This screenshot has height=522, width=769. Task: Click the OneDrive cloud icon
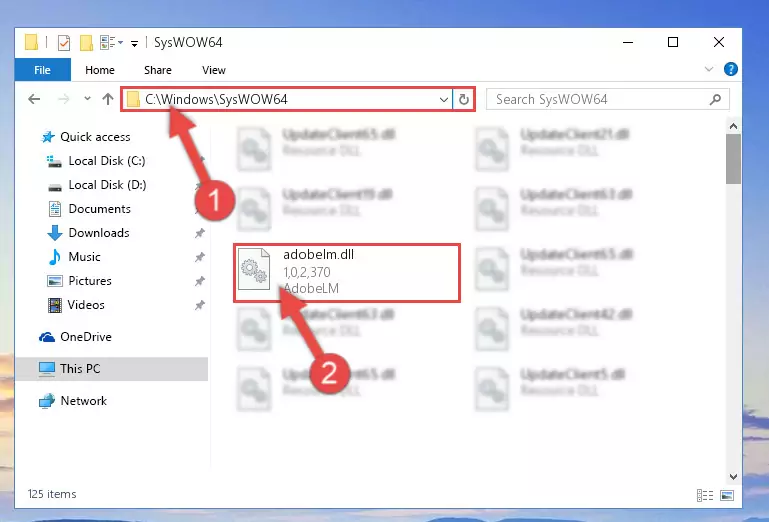(47, 337)
